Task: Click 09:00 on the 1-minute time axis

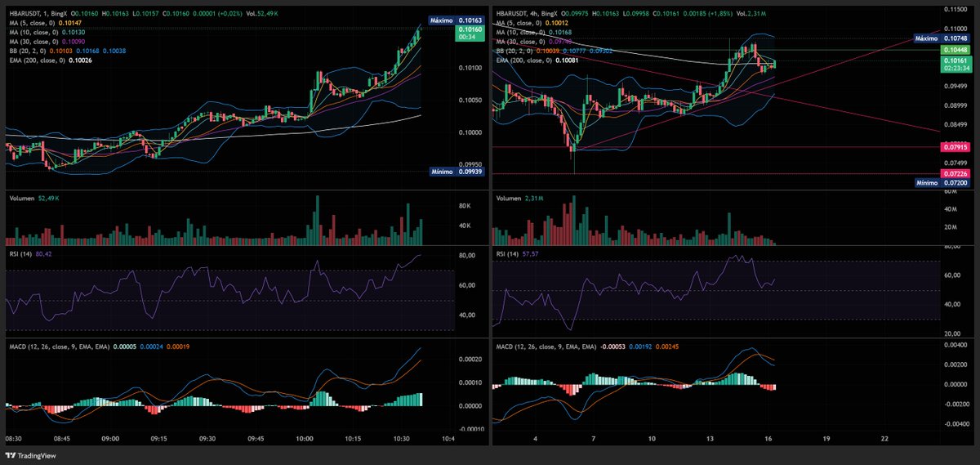Action: pyautogui.click(x=110, y=438)
